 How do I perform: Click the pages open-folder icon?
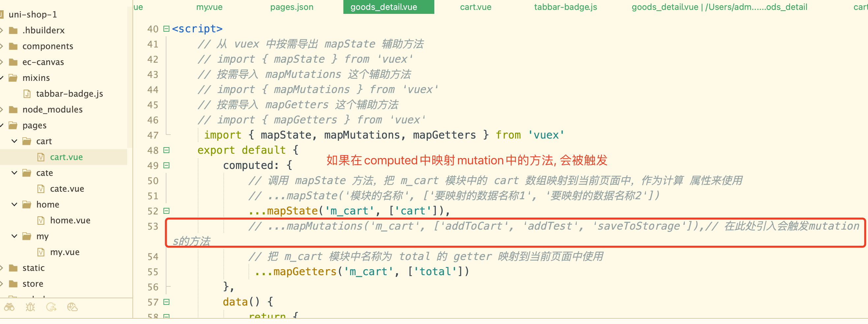point(13,126)
